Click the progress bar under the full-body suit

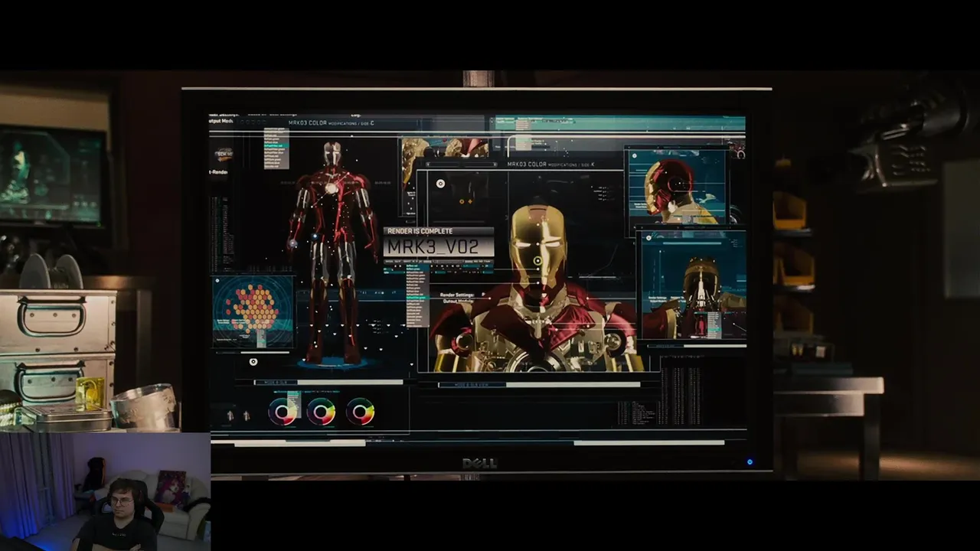[329, 382]
